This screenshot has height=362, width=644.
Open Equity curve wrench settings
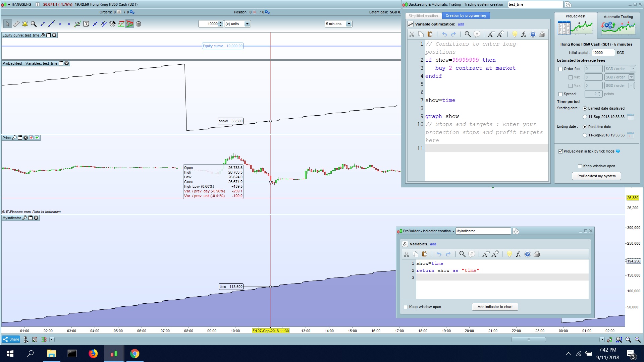click(43, 35)
